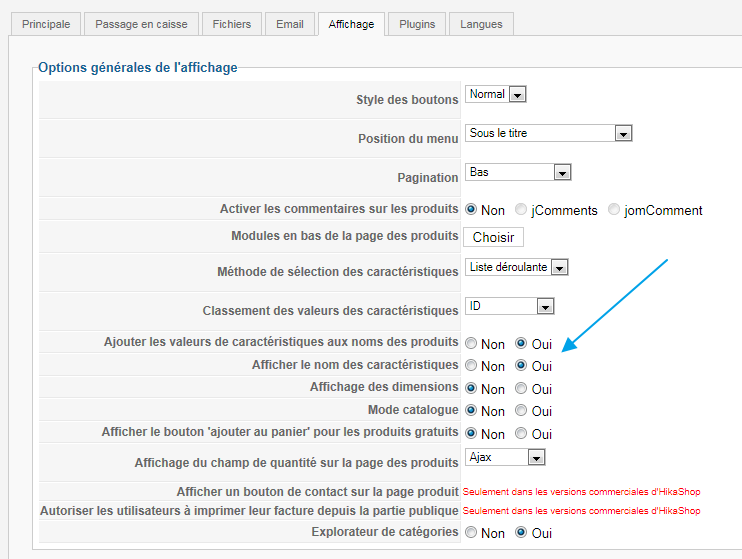Click the Position du menu label

pyautogui.click(x=408, y=139)
